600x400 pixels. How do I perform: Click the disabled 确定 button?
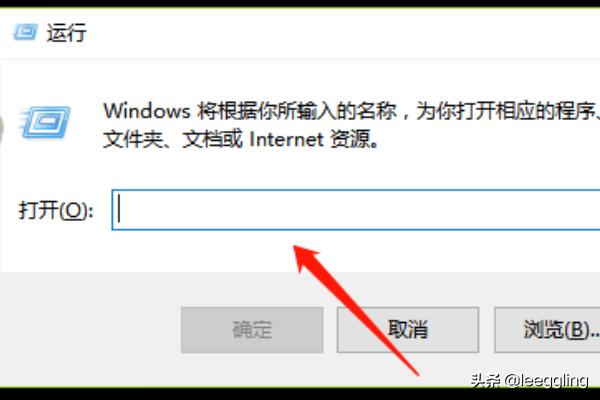pos(252,330)
